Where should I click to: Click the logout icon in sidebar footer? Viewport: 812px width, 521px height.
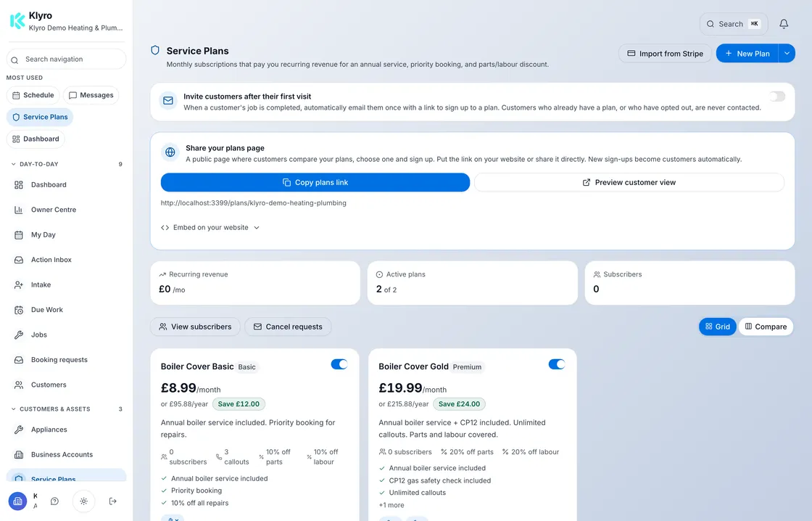tap(113, 501)
